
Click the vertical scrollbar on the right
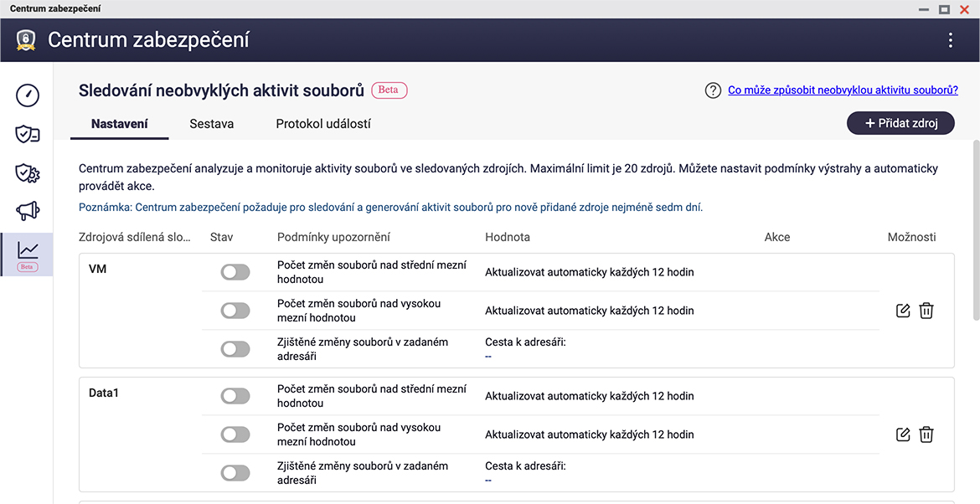(975, 230)
